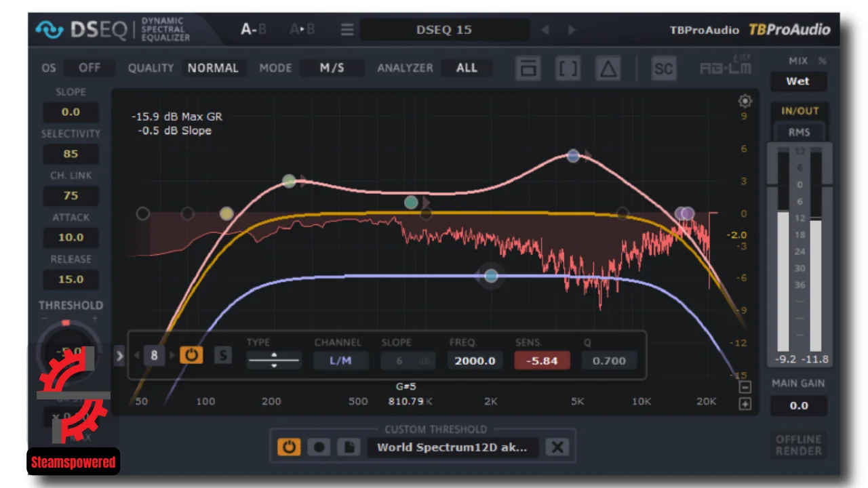Open the ANALYZER ALL dropdown
Image resolution: width=868 pixels, height=488 pixels.
click(x=467, y=68)
